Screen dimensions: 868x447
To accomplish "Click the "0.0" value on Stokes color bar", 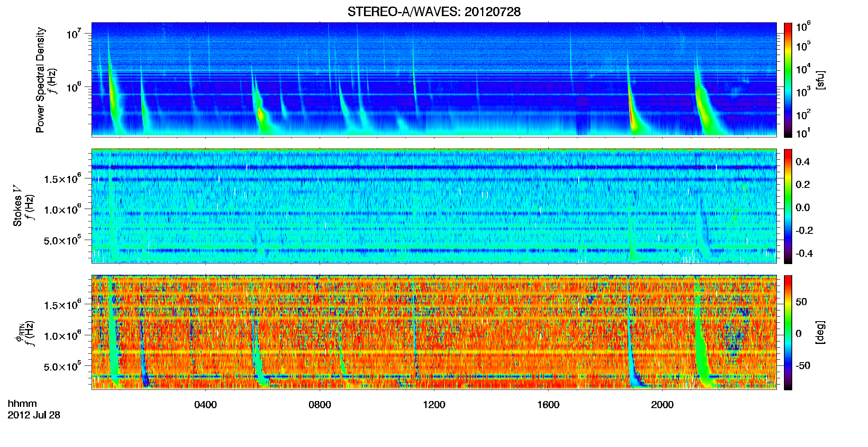I will tap(803, 207).
